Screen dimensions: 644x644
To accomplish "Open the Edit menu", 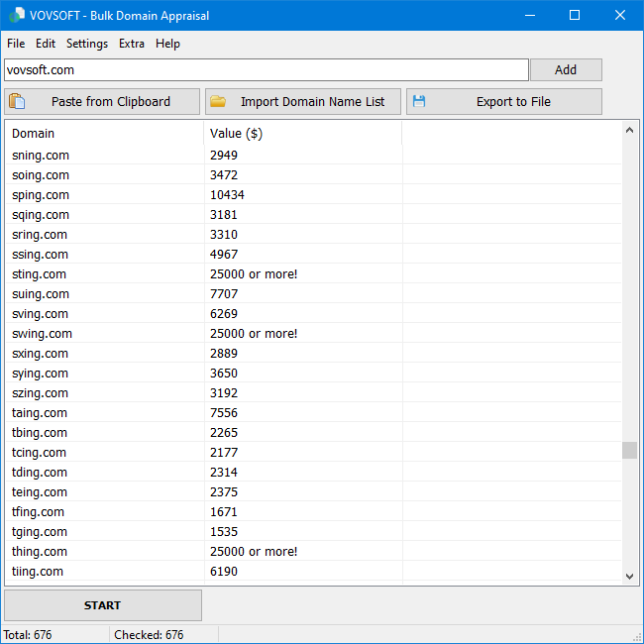I will (46, 44).
